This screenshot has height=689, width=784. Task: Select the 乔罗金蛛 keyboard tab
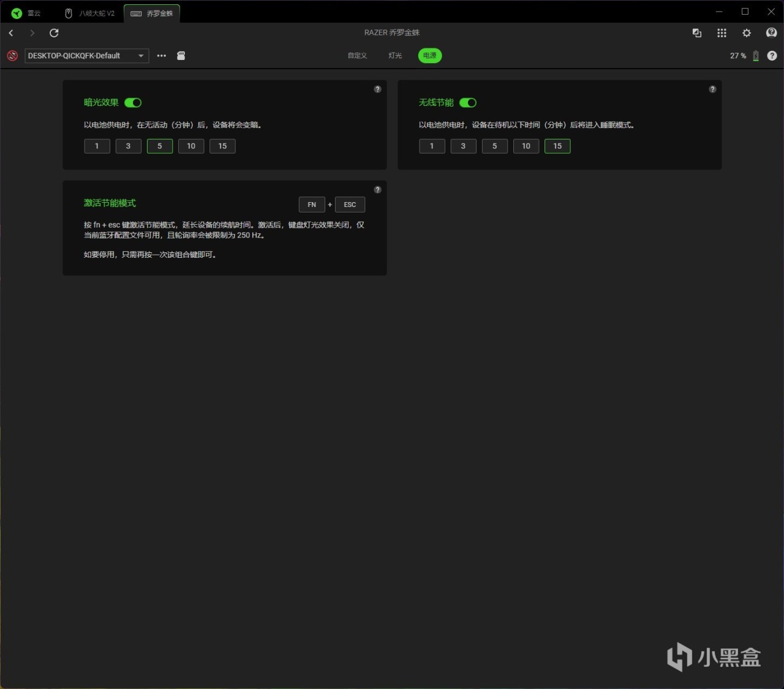click(152, 13)
